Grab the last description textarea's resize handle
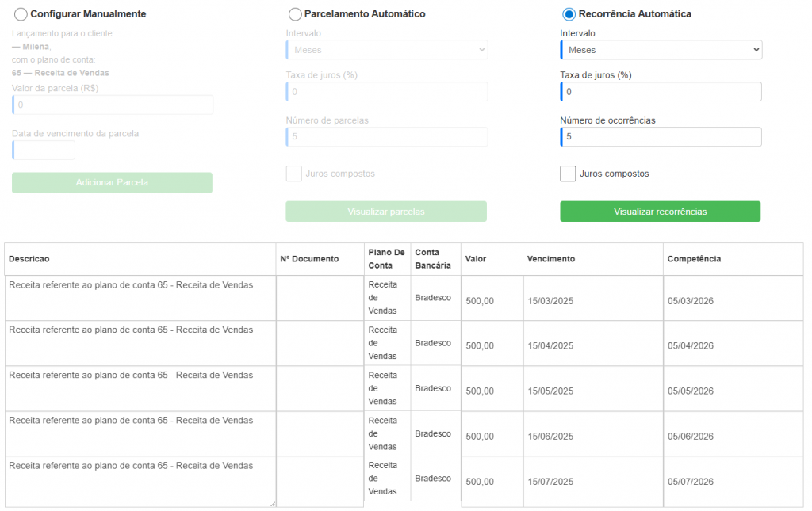 click(x=272, y=503)
